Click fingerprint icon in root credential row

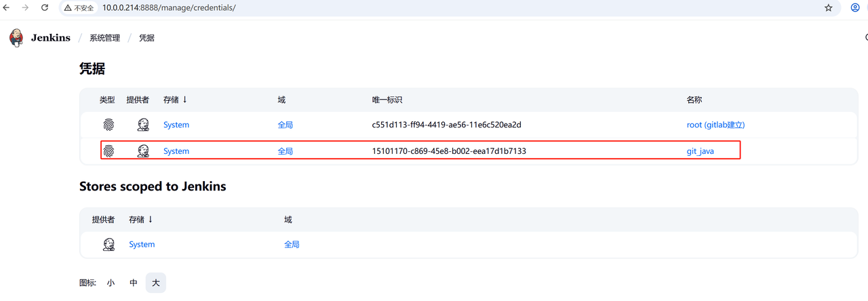pyautogui.click(x=108, y=125)
